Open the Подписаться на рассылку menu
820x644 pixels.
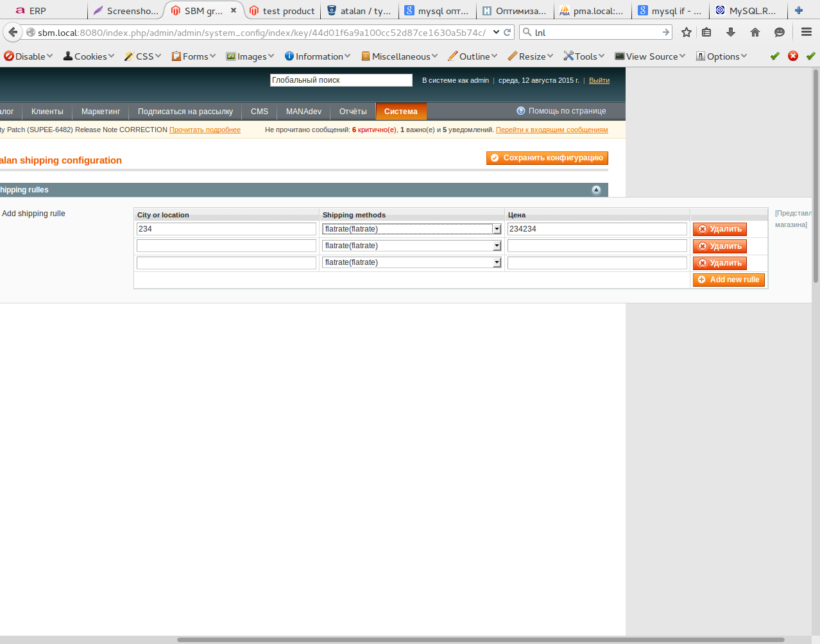pyautogui.click(x=185, y=112)
